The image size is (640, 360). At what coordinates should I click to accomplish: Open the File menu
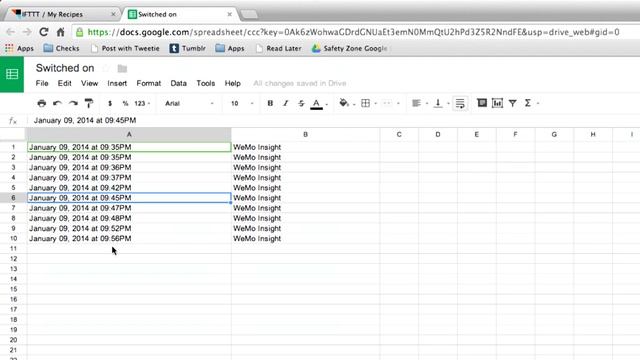click(x=42, y=83)
